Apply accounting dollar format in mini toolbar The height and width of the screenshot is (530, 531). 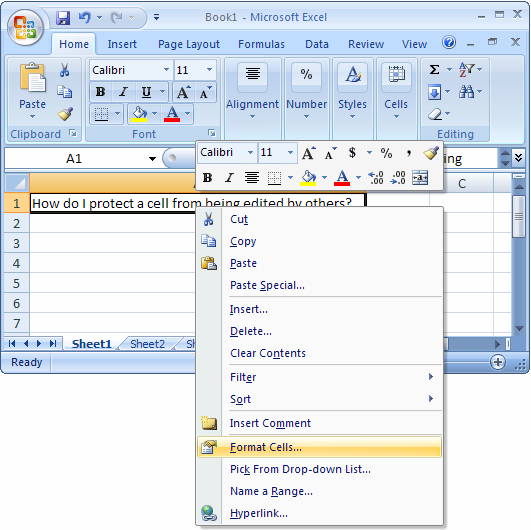[x=353, y=153]
